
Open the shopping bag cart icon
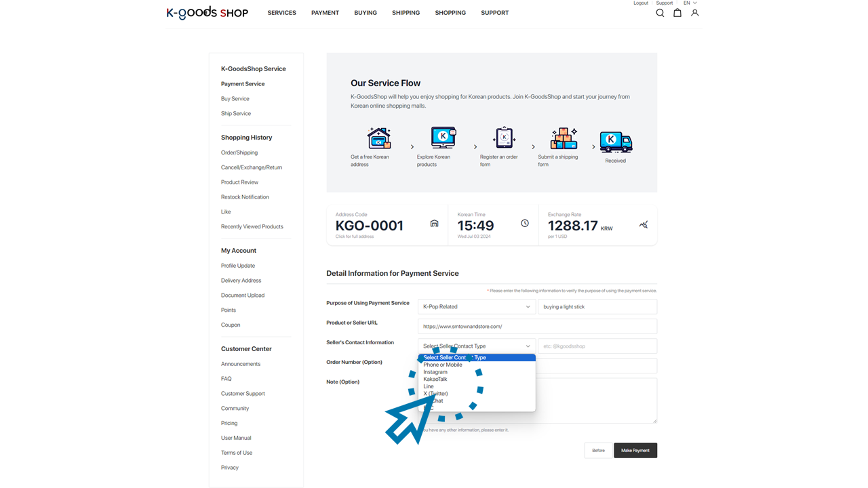click(x=677, y=13)
